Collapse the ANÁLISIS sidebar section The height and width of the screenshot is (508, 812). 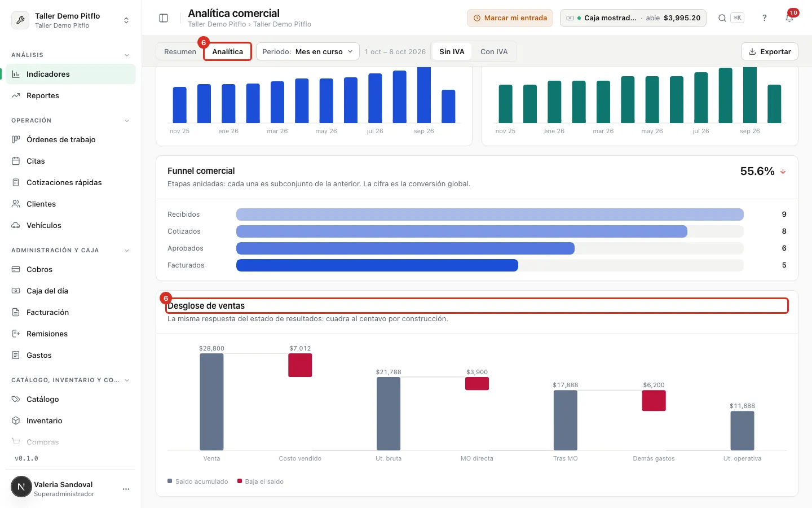click(x=127, y=55)
